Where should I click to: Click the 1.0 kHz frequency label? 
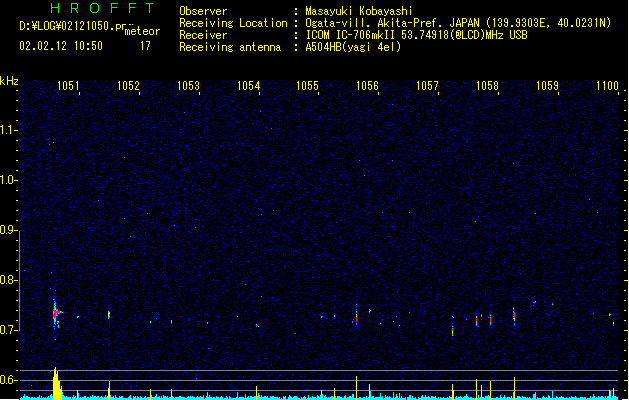(8, 180)
